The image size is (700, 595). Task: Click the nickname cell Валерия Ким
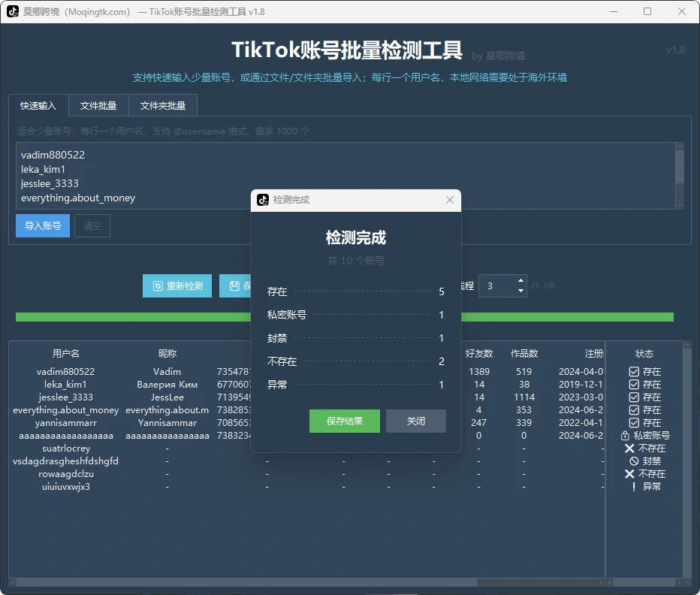pos(167,384)
